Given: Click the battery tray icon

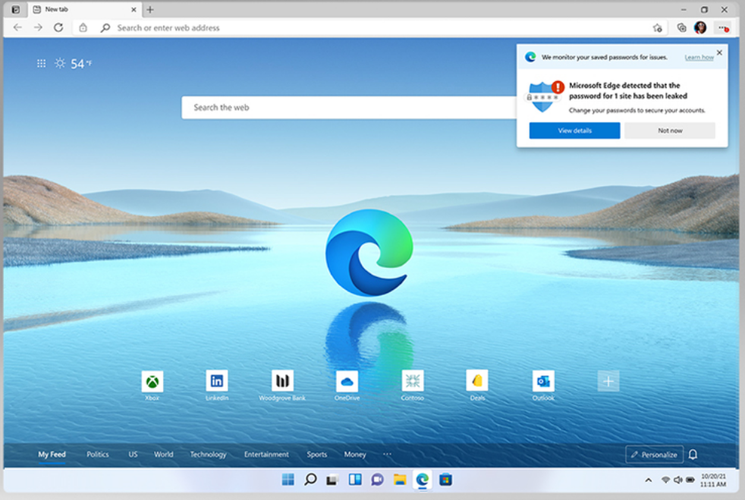Looking at the screenshot, I should 690,480.
